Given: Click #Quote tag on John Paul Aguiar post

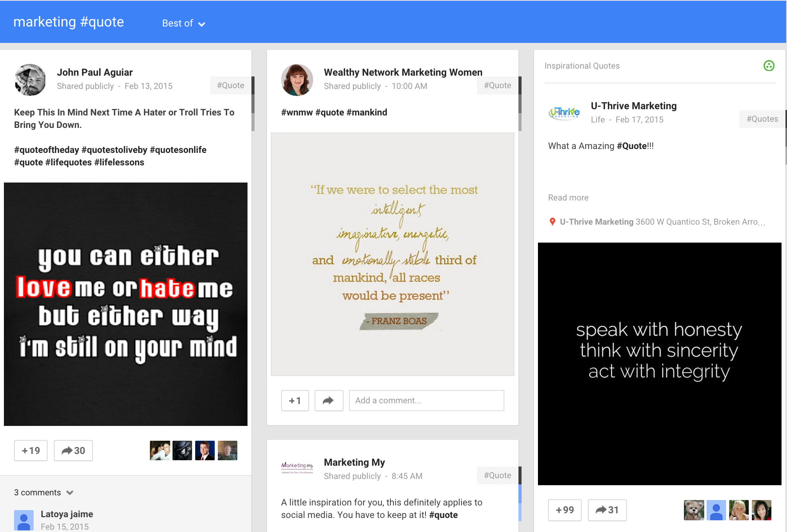Looking at the screenshot, I should [x=230, y=85].
